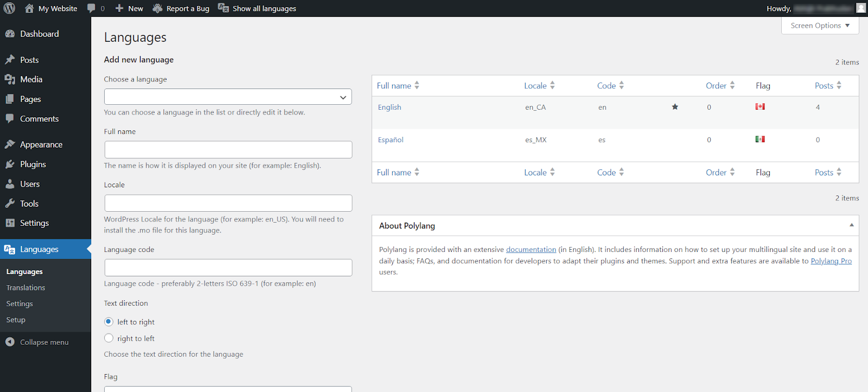
Task: Open the Settings submenu under Languages
Action: point(20,304)
